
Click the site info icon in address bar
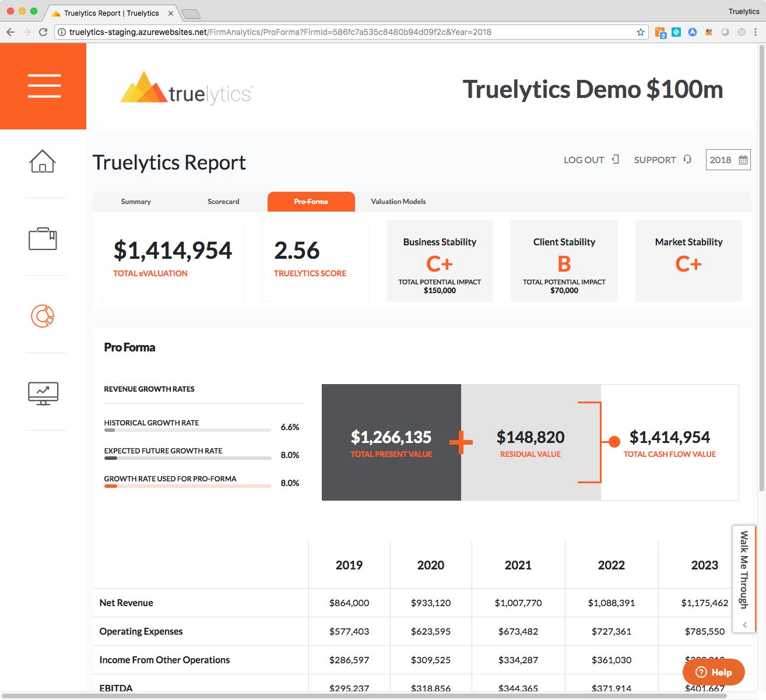(62, 32)
